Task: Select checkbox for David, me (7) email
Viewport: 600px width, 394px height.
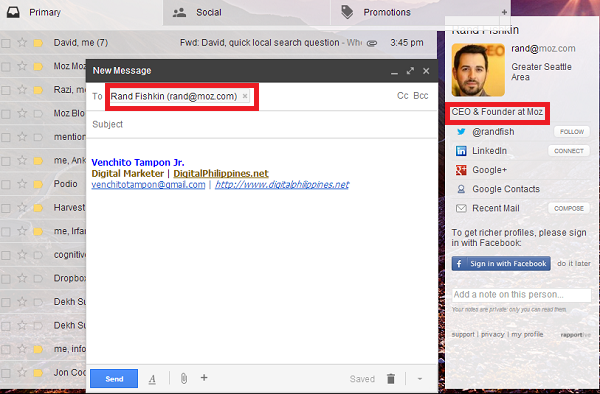Action: tap(6, 43)
